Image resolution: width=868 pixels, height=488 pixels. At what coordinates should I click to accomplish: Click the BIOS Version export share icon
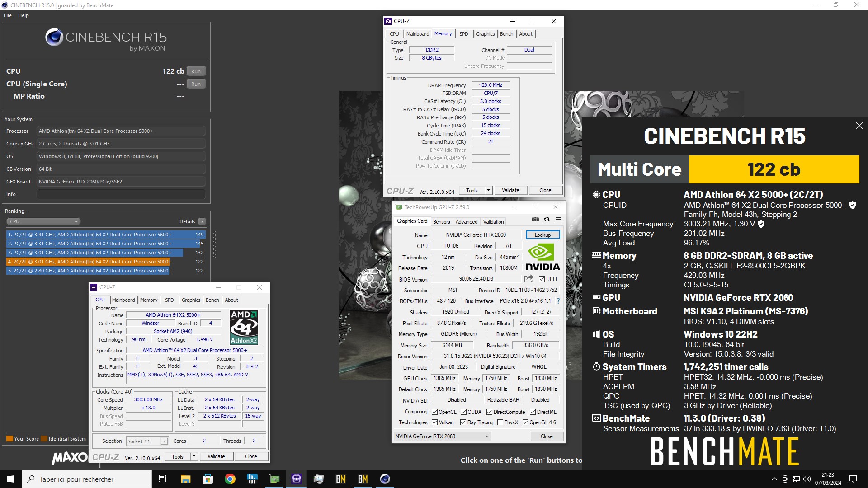pyautogui.click(x=528, y=279)
